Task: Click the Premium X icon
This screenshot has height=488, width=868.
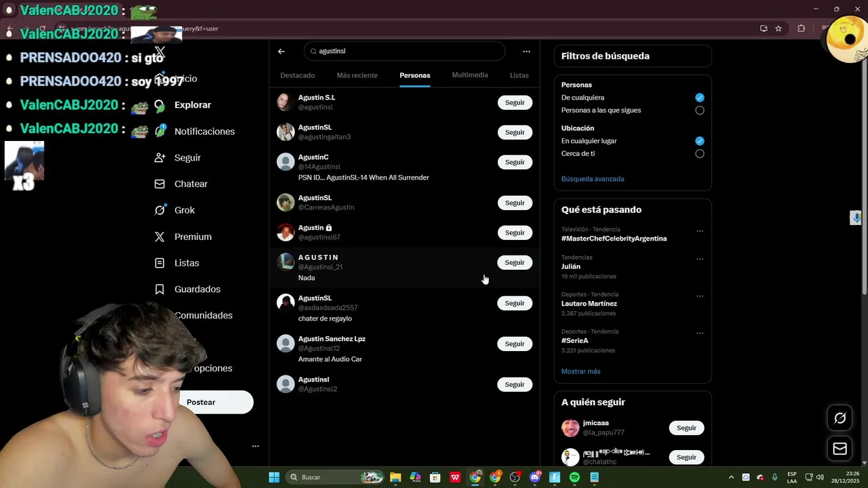Action: click(x=160, y=237)
